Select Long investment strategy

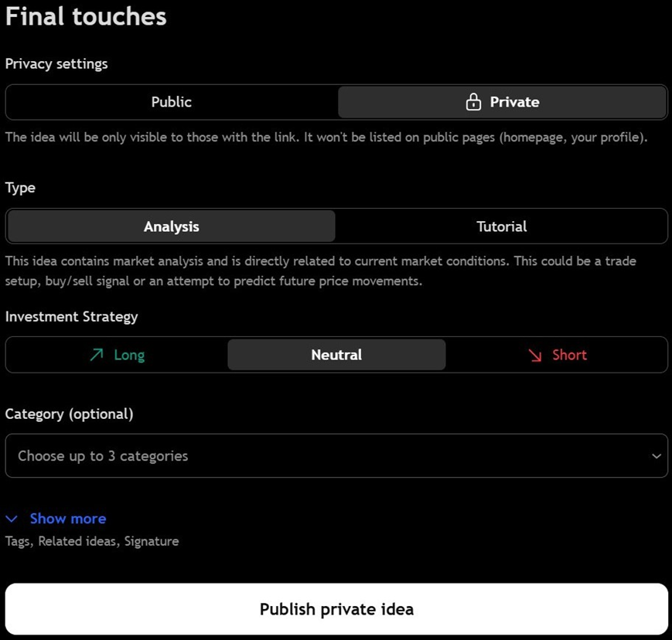pyautogui.click(x=117, y=355)
